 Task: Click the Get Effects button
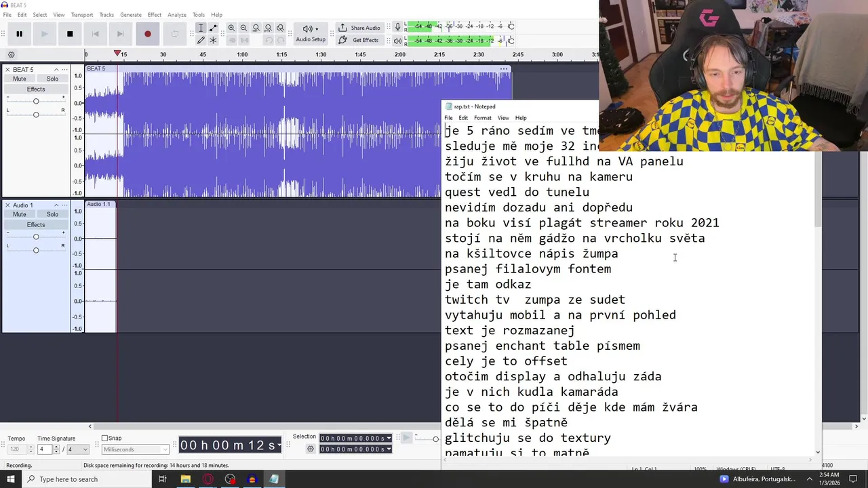pyautogui.click(x=359, y=40)
